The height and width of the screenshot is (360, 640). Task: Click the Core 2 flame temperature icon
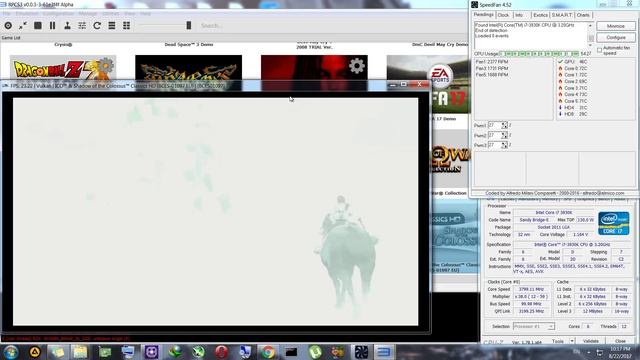pos(560,81)
